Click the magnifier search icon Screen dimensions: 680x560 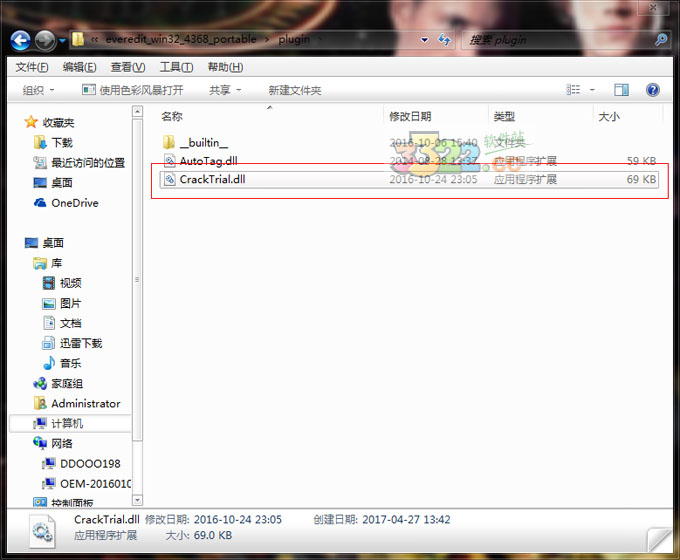pyautogui.click(x=660, y=40)
